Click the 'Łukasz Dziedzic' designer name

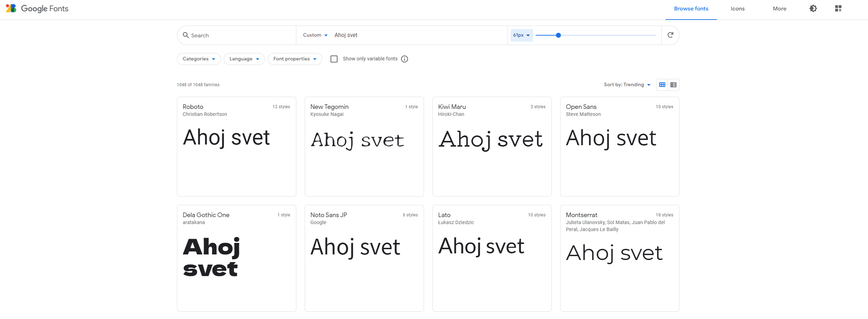(456, 222)
